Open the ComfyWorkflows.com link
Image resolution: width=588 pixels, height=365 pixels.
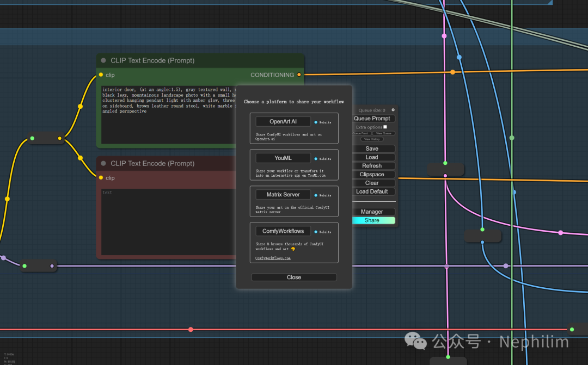[x=273, y=258]
